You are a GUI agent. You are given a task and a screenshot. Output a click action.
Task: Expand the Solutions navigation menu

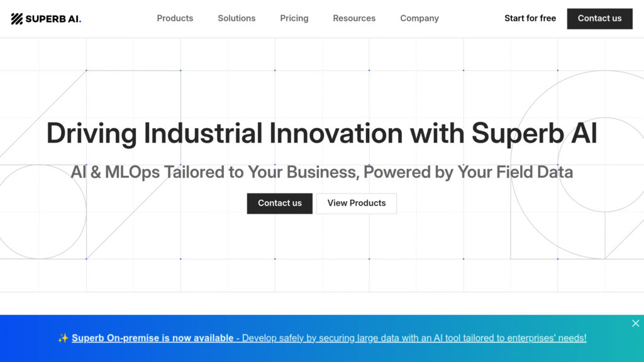(236, 18)
